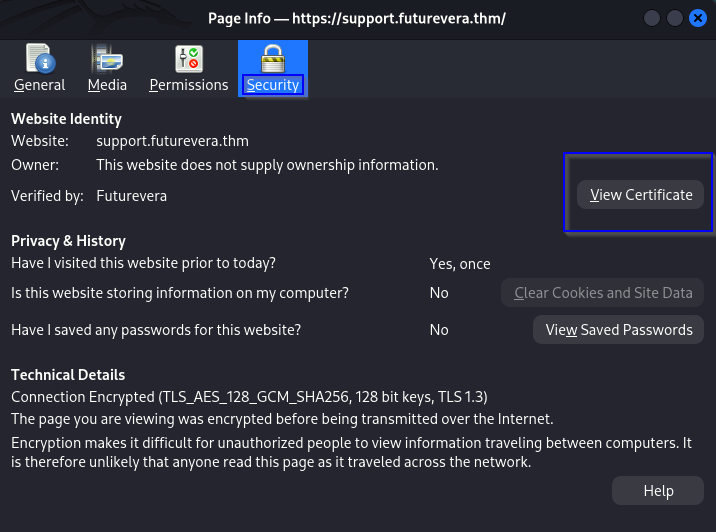The image size is (716, 532).
Task: Open View Saved Passwords
Action: tap(618, 330)
